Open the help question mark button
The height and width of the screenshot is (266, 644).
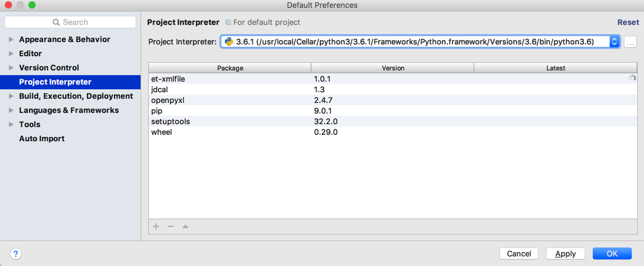(x=16, y=254)
